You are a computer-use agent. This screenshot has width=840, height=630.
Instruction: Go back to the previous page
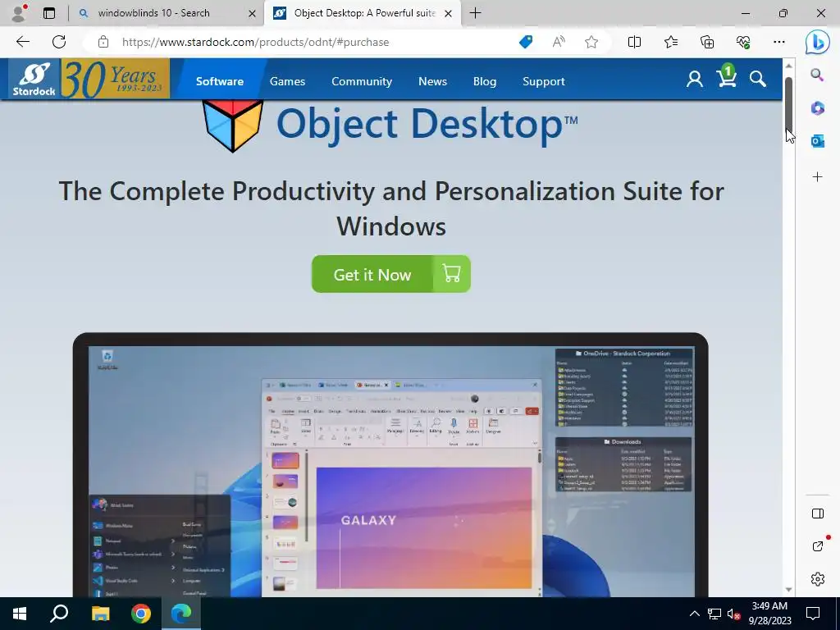(x=22, y=42)
